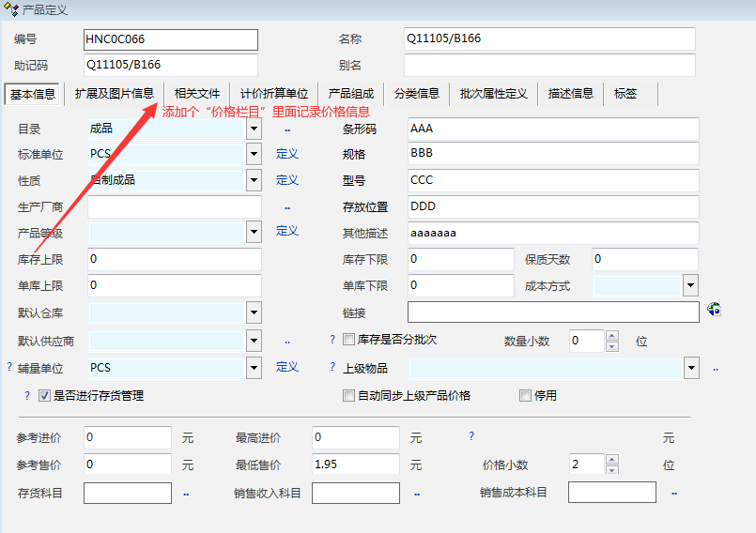Click the help icon before 是否进行存货管理
Viewport: 756px width, 533px height.
coord(28,396)
